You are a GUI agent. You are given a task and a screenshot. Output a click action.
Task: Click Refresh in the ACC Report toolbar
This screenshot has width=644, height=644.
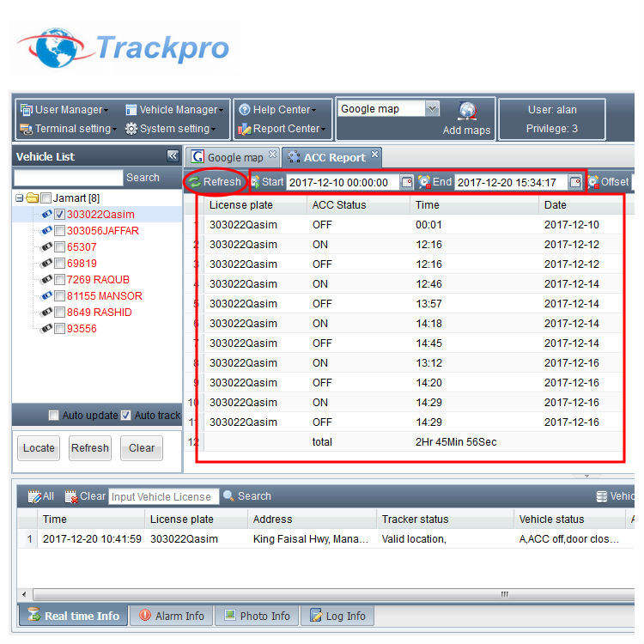pyautogui.click(x=216, y=181)
